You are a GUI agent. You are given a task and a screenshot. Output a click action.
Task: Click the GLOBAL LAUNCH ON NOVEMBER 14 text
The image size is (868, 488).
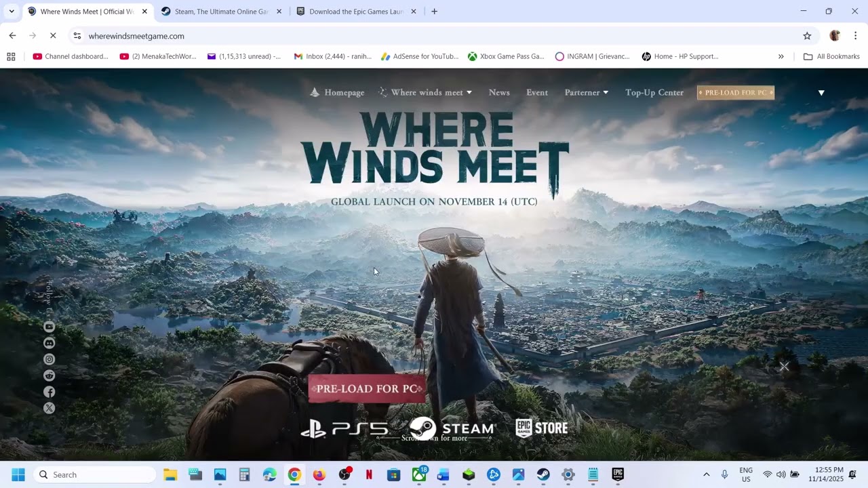tap(434, 202)
